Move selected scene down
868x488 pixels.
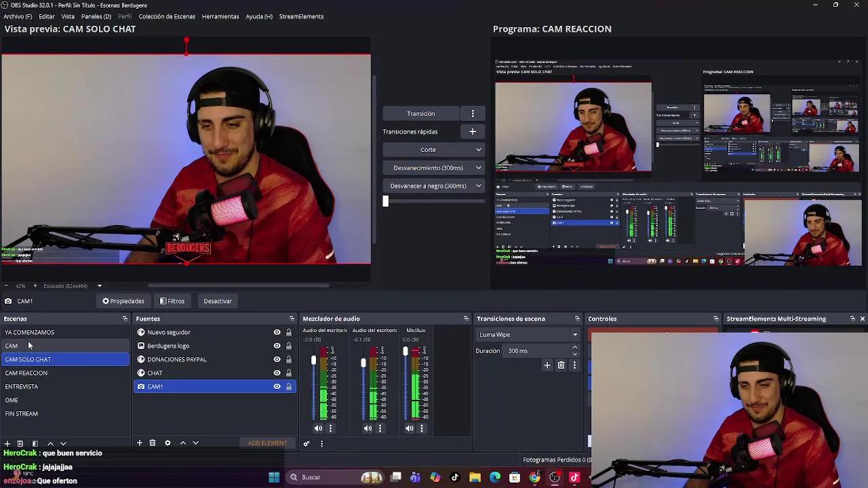point(63,443)
